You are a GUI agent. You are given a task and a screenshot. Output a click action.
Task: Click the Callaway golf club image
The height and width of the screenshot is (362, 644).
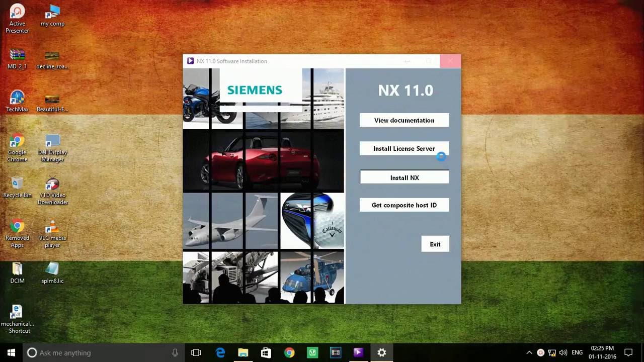(x=312, y=221)
